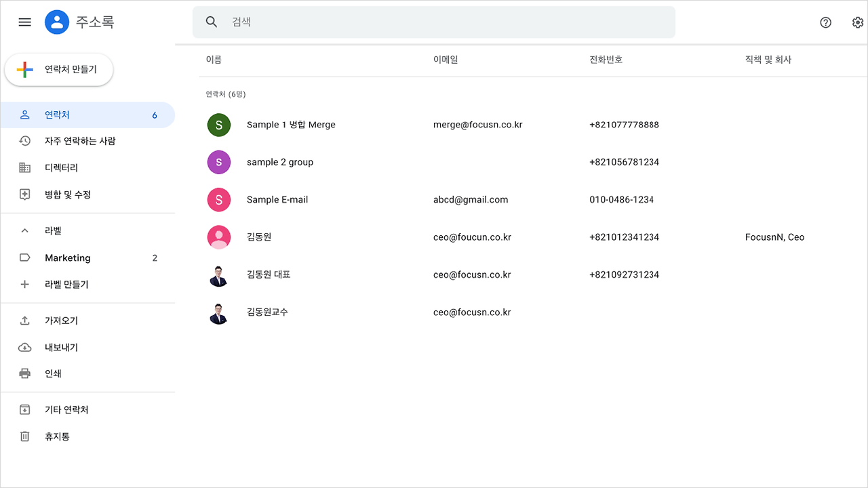Open the navigation hamburger menu icon
868x488 pixels.
(x=24, y=22)
